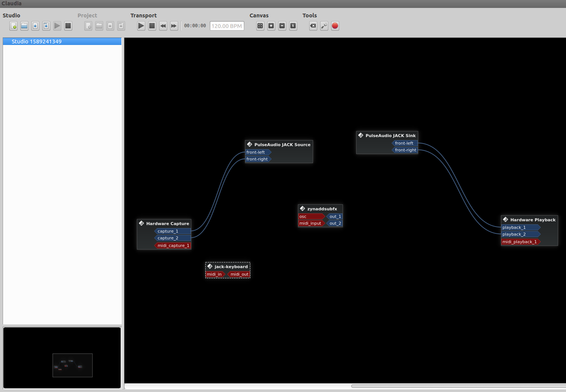Stop the transport
566x392 pixels.
coord(152,26)
